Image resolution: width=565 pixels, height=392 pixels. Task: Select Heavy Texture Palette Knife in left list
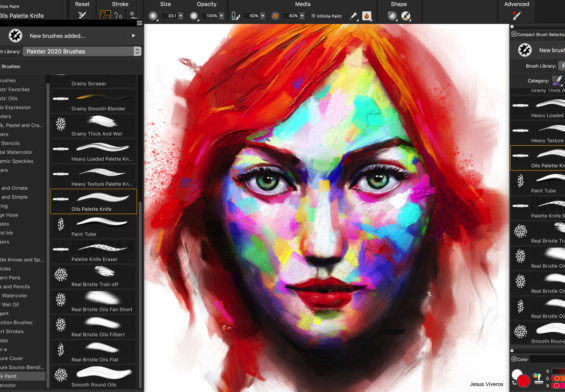93,176
